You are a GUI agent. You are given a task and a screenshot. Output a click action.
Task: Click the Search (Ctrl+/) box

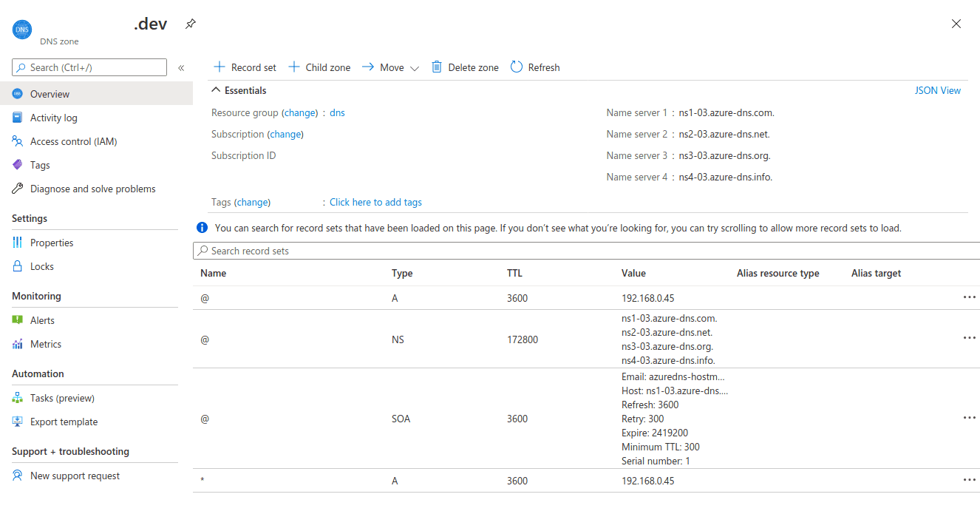pos(89,67)
